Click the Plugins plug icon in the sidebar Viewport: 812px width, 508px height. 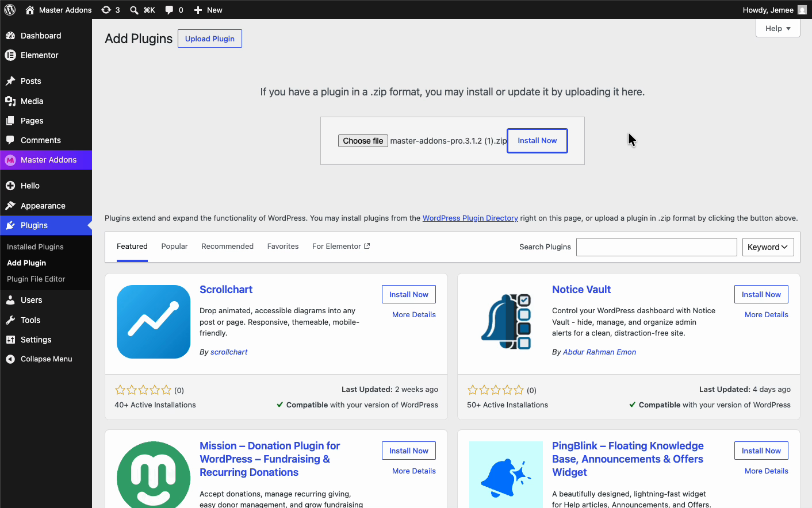[x=10, y=225]
